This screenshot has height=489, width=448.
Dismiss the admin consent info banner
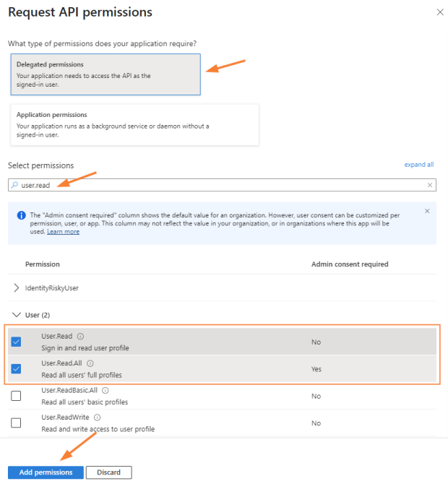tap(426, 211)
